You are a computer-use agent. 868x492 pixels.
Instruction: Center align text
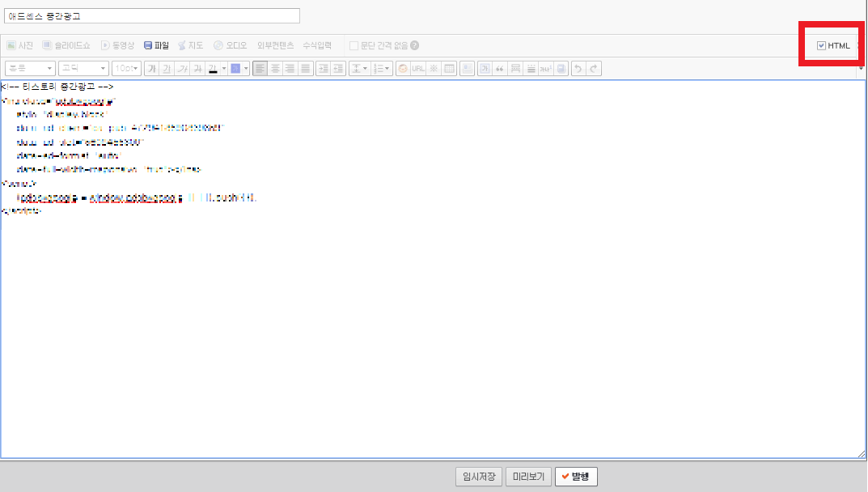(275, 68)
